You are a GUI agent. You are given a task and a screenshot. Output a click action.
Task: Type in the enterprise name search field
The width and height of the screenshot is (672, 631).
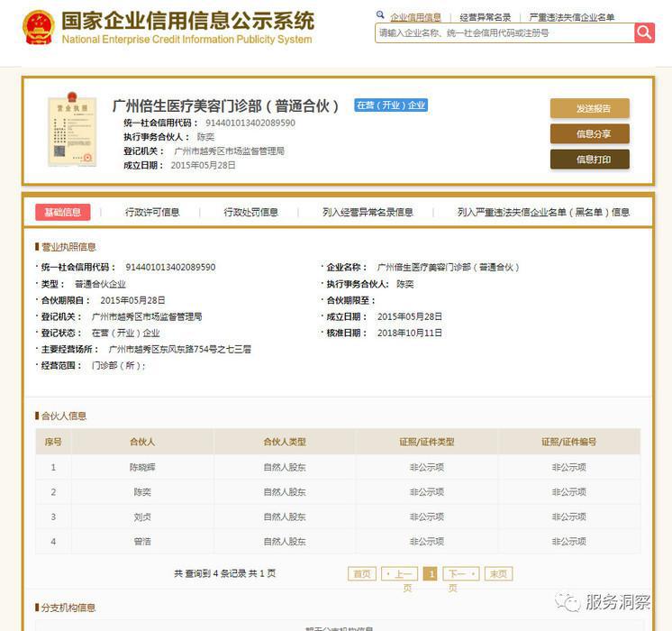pos(504,33)
